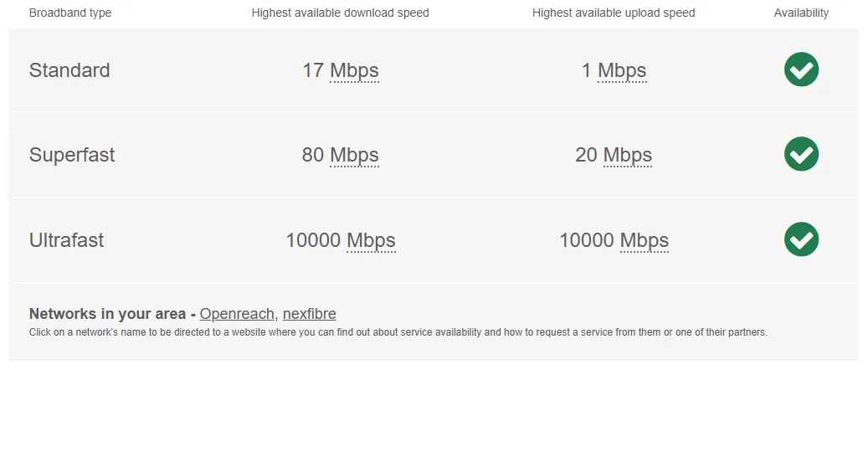This screenshot has width=868, height=452.
Task: Click the Highest available upload speed header
Action: (x=614, y=13)
